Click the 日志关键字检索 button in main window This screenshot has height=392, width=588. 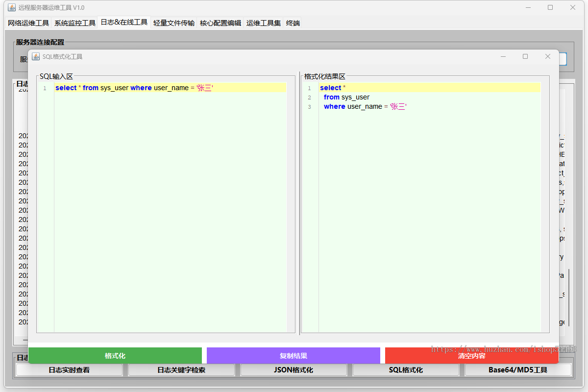[181, 370]
